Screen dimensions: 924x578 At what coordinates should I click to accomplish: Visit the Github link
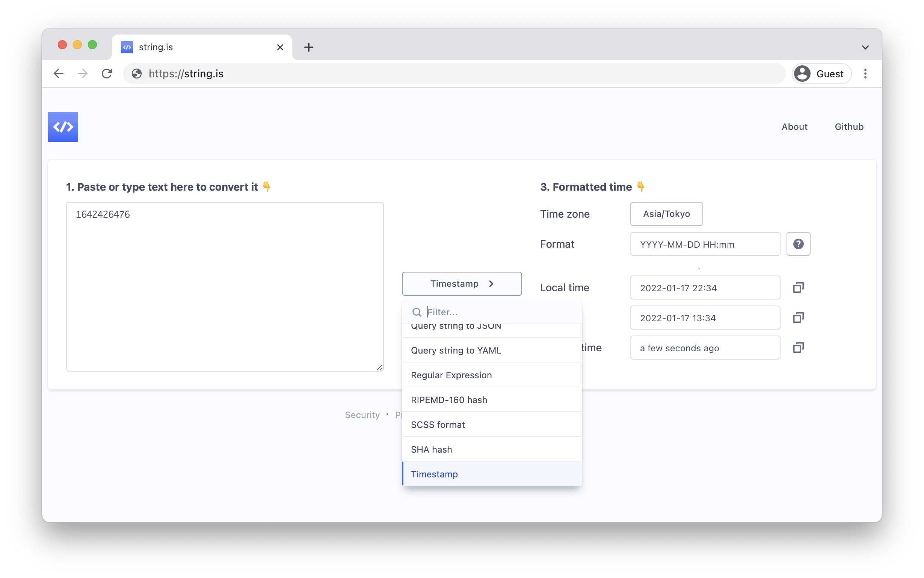(x=849, y=126)
